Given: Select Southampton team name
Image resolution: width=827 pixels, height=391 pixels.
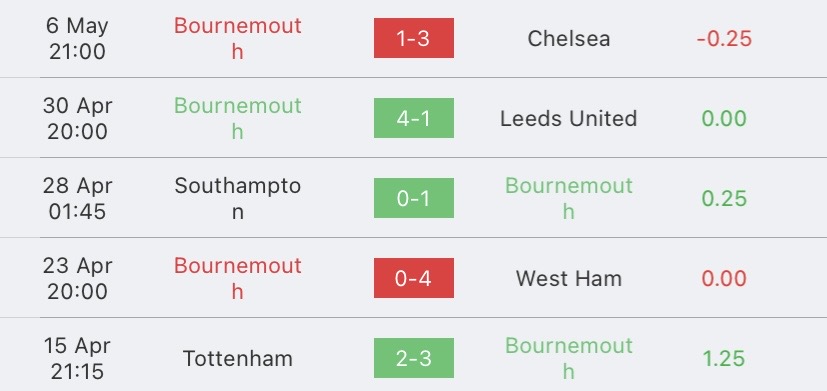Looking at the screenshot, I should tap(237, 198).
